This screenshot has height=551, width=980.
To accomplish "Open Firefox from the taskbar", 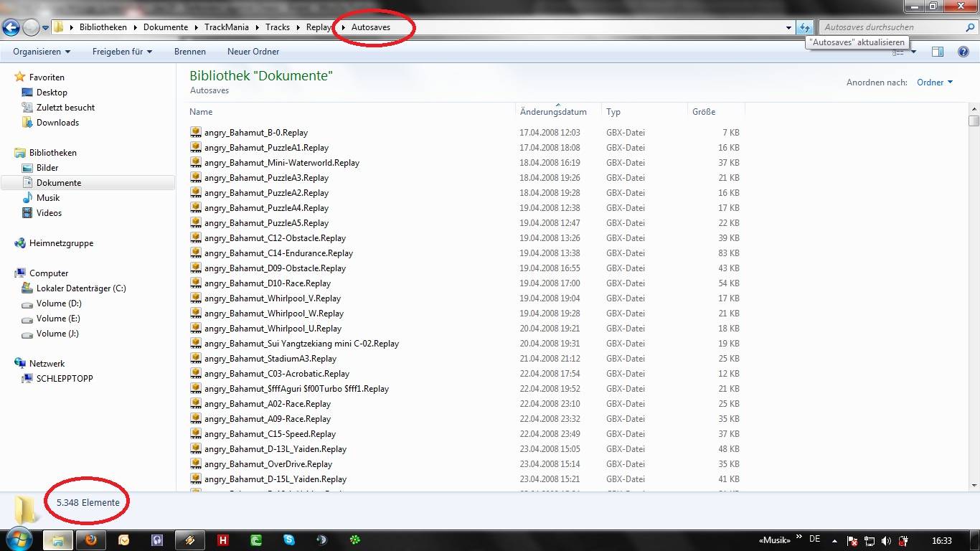I will coord(90,540).
